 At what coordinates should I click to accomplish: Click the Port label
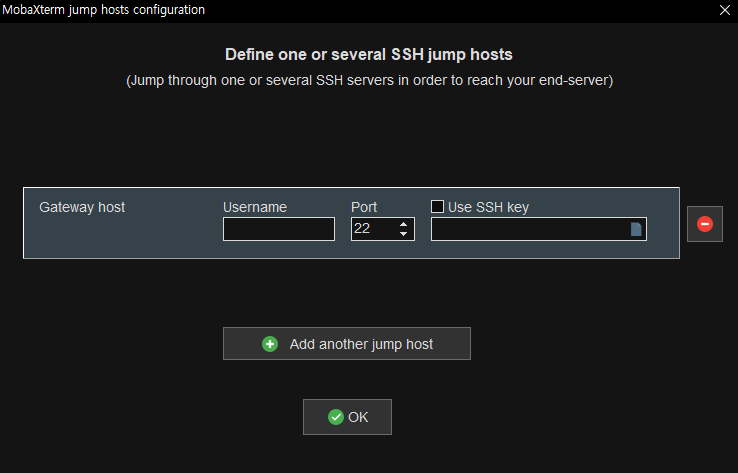[364, 208]
